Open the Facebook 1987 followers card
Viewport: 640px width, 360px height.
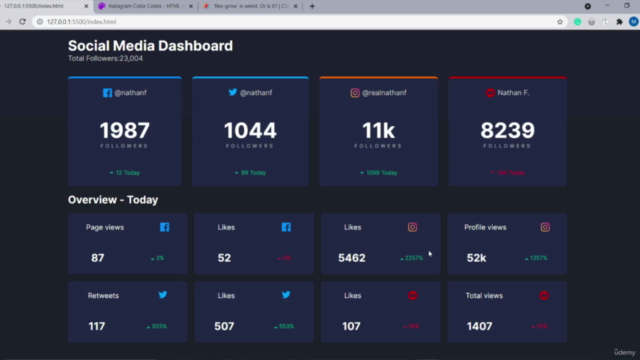point(125,131)
